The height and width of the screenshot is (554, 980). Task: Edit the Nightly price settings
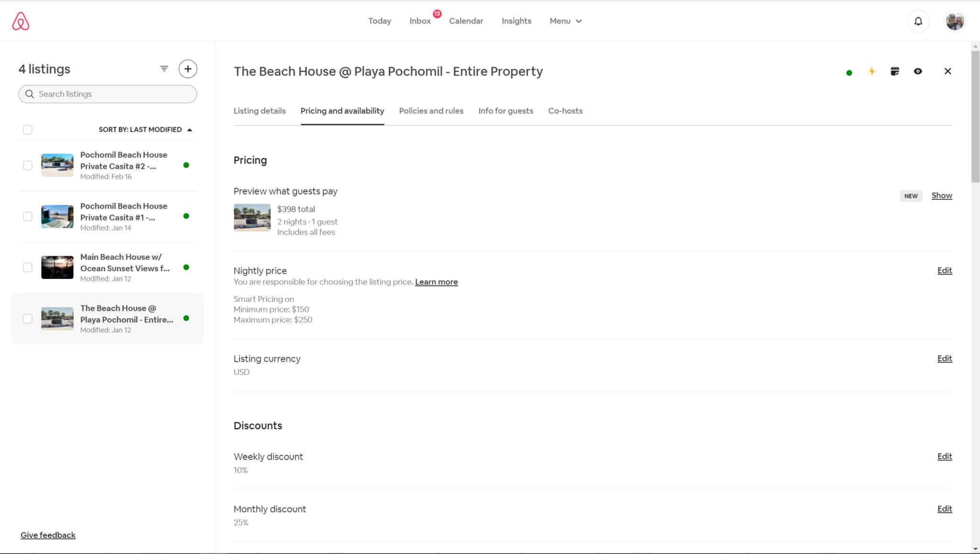(944, 270)
